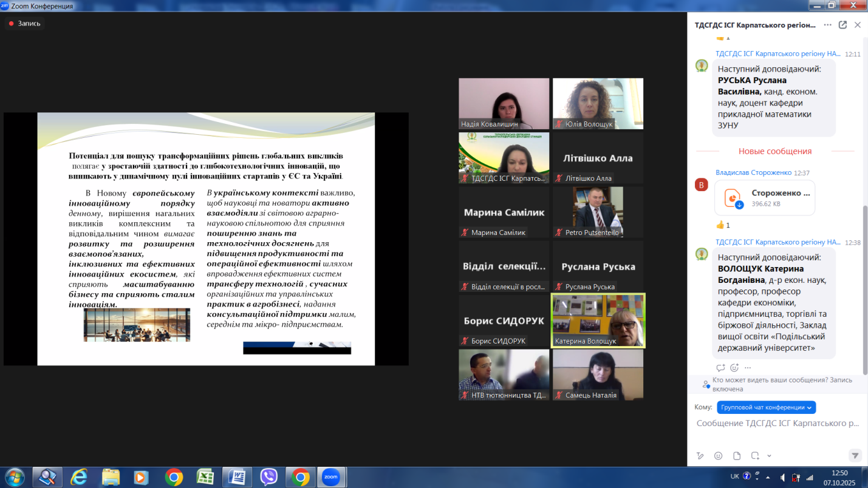Click the screenshot capture icon in chat
The height and width of the screenshot is (488, 868).
click(755, 456)
